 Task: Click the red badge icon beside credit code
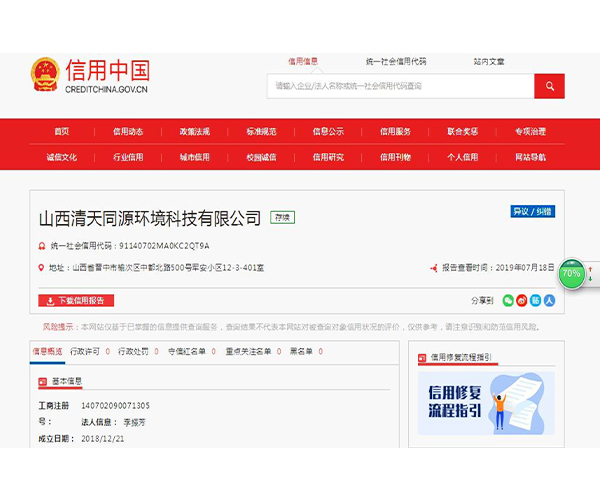pyautogui.click(x=42, y=246)
